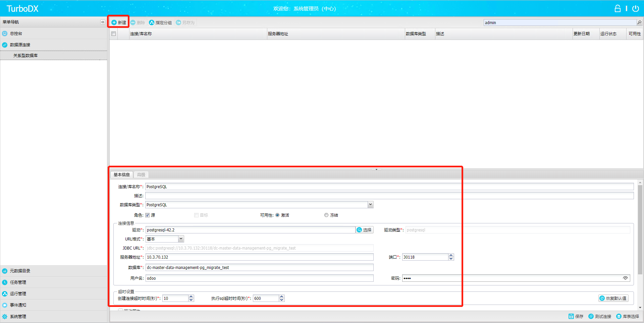Open 系统管理 sidebar section
Viewport: 644px width, 323px height.
coord(54,317)
